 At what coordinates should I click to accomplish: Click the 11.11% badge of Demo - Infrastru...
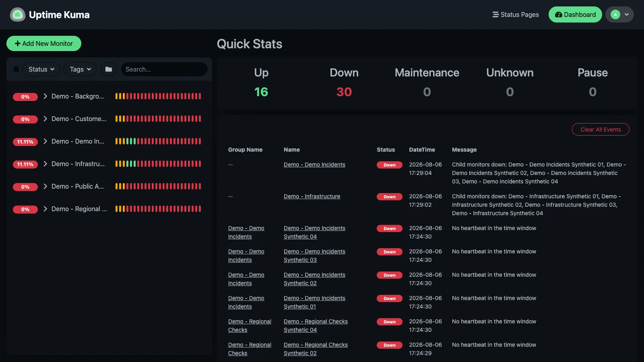click(x=25, y=164)
